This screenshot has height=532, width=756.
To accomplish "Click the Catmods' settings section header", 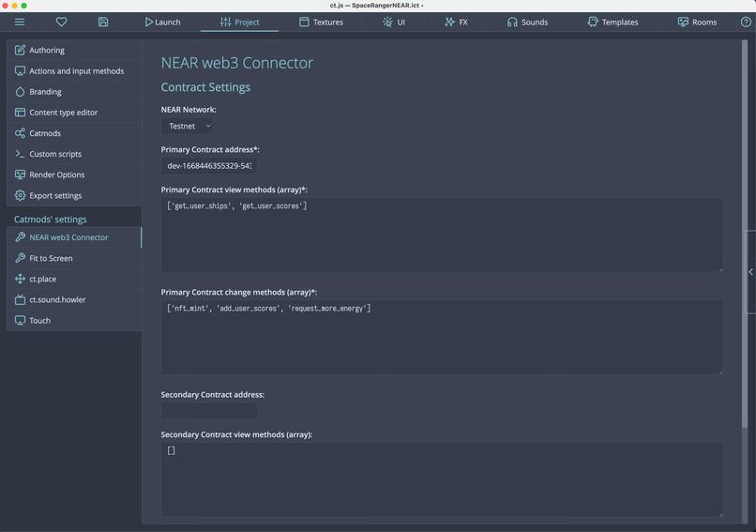I will coord(50,219).
